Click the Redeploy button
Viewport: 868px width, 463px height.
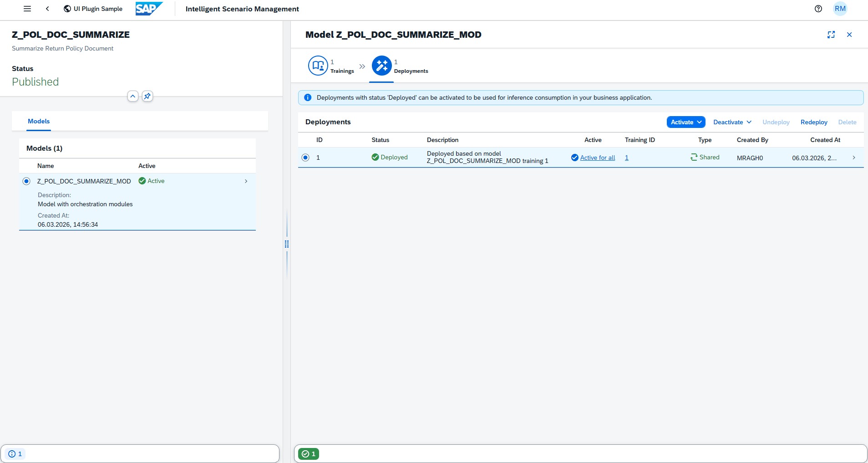tap(814, 122)
